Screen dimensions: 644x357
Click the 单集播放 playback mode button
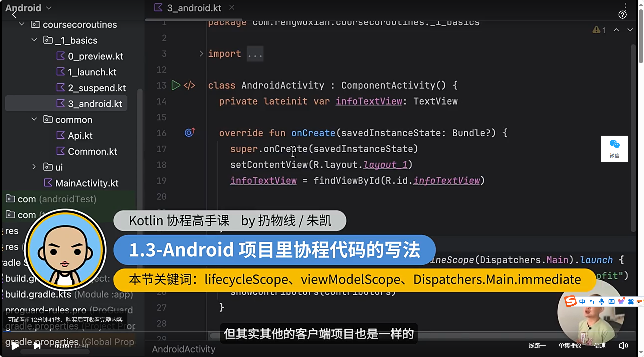tap(570, 346)
